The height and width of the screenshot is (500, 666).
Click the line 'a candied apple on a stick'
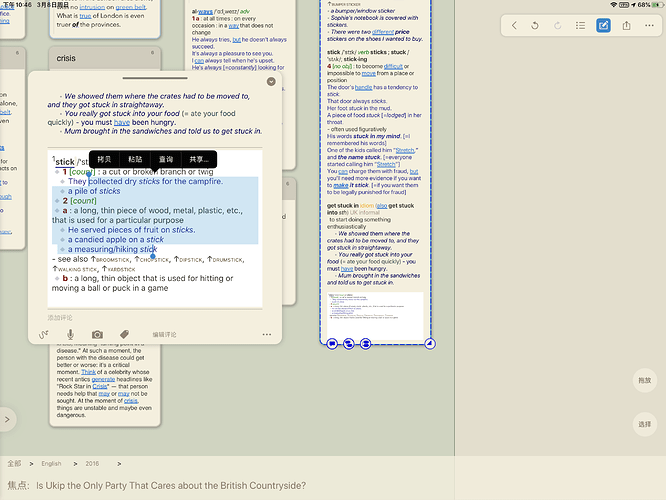tap(116, 240)
